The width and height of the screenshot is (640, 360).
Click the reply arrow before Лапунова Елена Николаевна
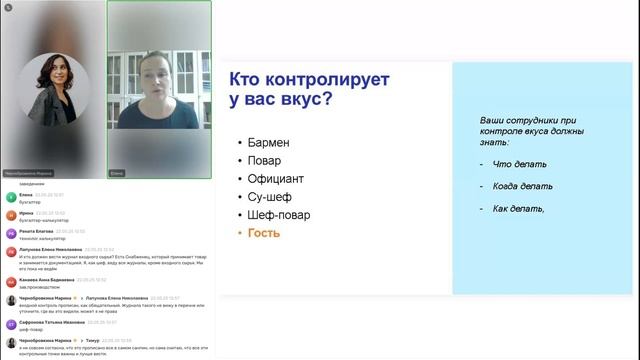[x=82, y=298]
